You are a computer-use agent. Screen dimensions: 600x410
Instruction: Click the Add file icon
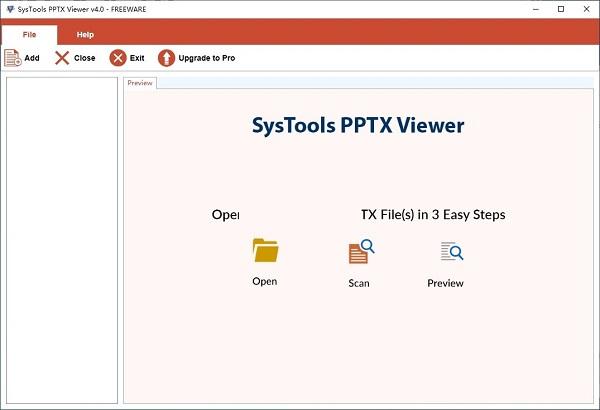pos(13,58)
